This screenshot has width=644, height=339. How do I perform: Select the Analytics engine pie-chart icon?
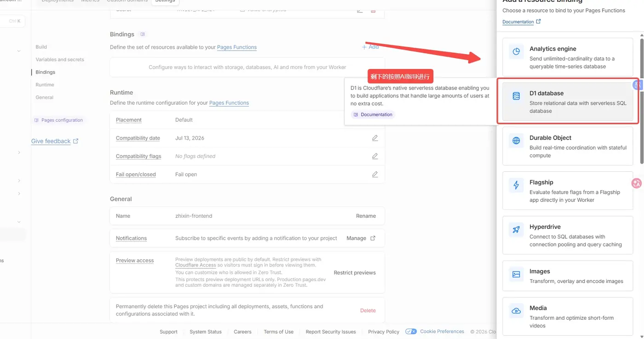(x=516, y=51)
